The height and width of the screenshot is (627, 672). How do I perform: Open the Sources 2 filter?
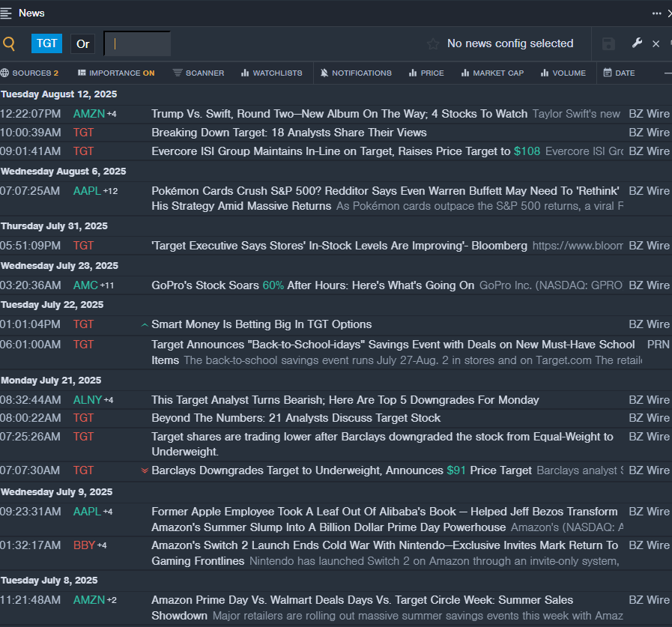29,73
